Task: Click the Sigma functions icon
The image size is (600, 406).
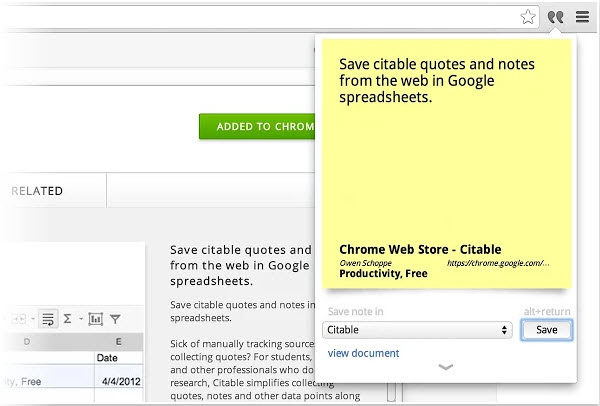Action: tap(67, 318)
